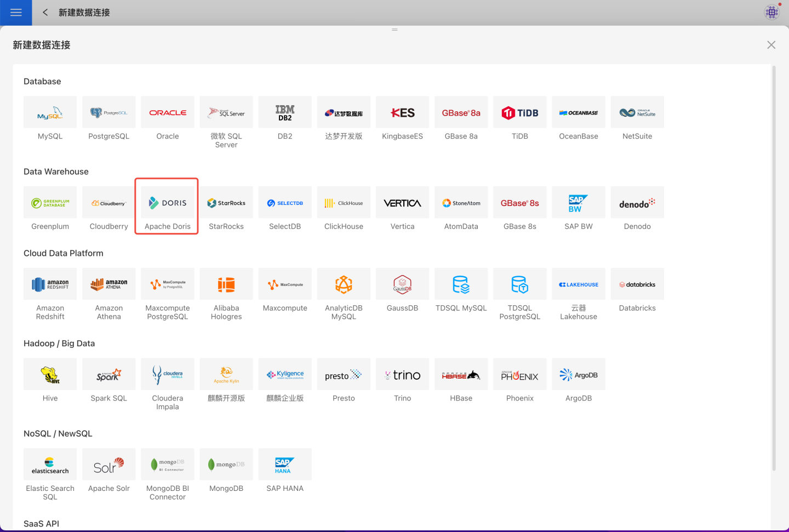Choose the Oracle database connector
Screen dimensions: 789x532
(x=167, y=113)
